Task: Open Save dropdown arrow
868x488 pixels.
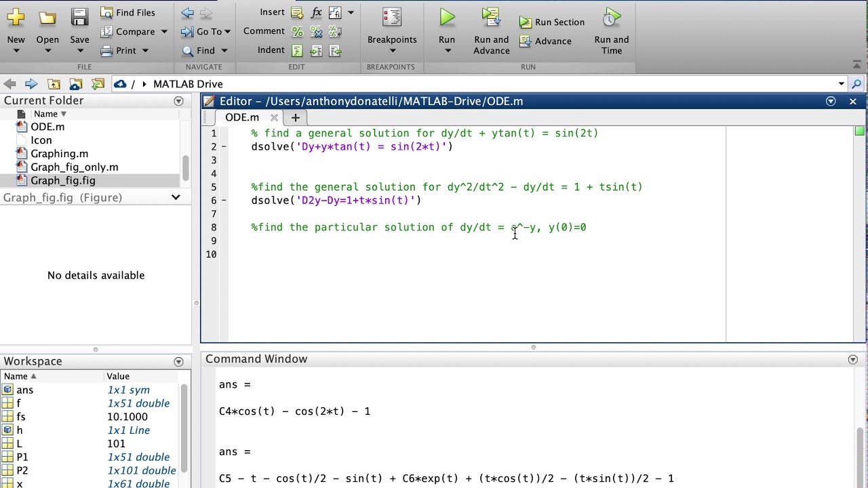Action: tap(79, 51)
